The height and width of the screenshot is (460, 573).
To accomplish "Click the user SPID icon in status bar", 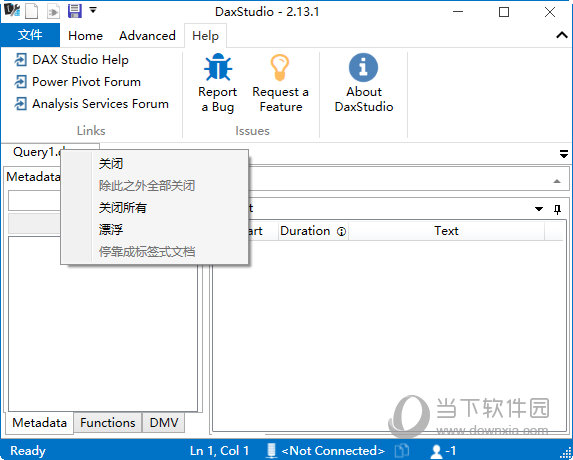I will tap(436, 451).
